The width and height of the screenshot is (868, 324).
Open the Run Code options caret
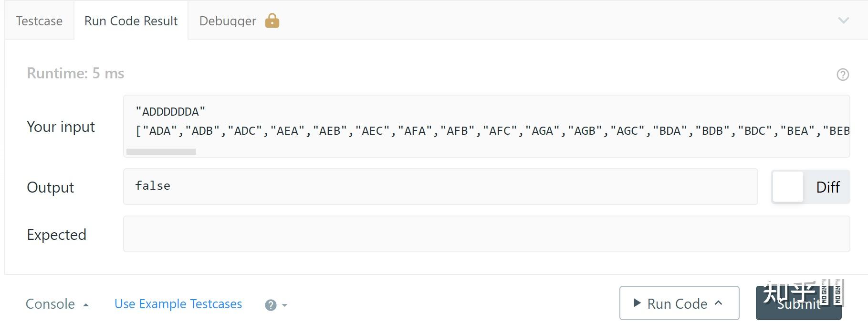719,303
